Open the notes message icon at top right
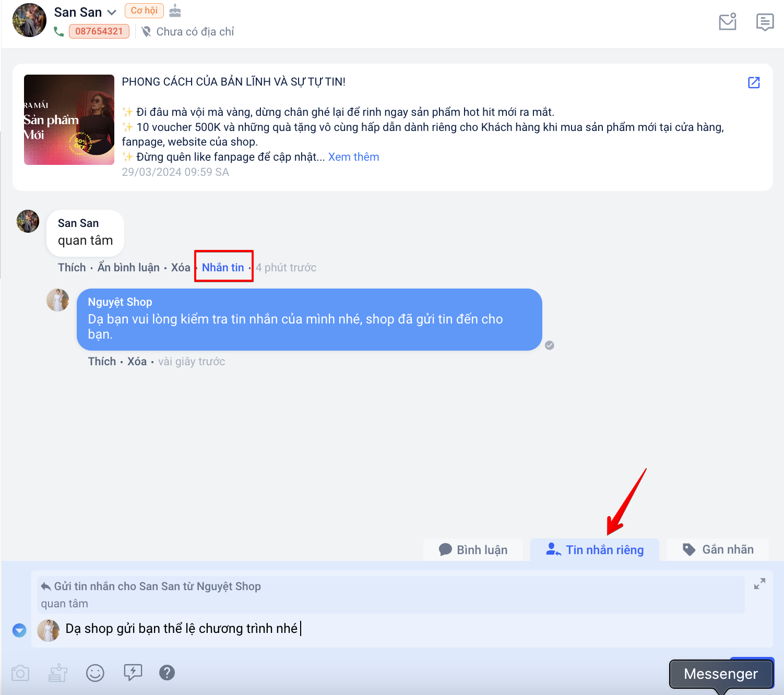 [x=765, y=22]
